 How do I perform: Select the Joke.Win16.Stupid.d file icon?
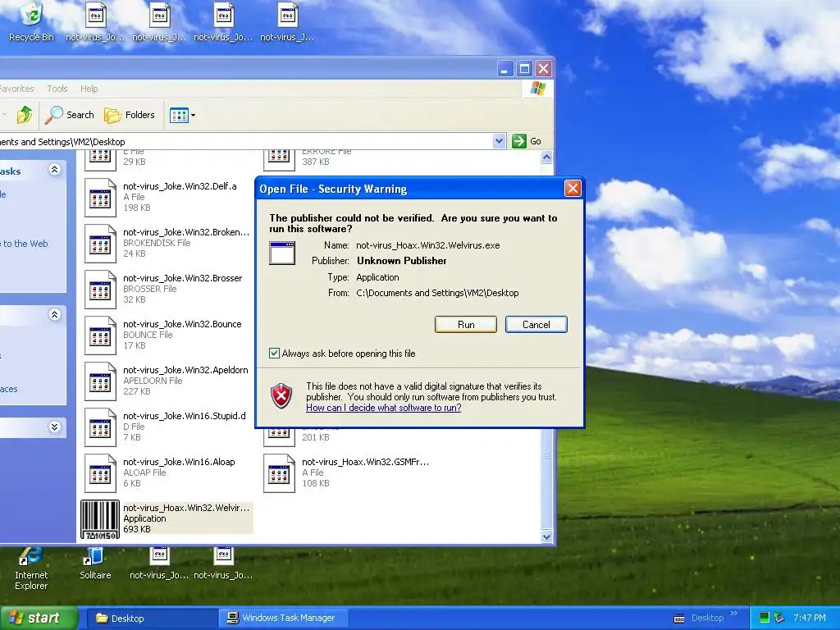(100, 427)
